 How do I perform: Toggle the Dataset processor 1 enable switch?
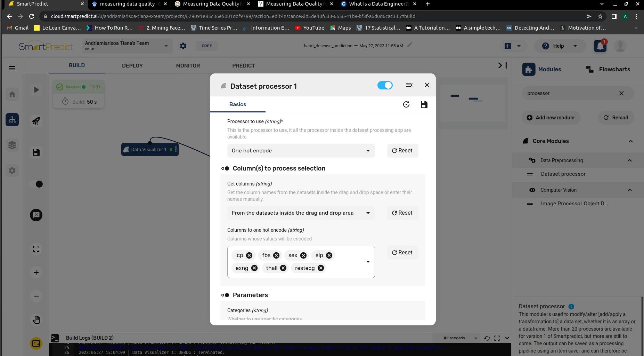[x=385, y=85]
